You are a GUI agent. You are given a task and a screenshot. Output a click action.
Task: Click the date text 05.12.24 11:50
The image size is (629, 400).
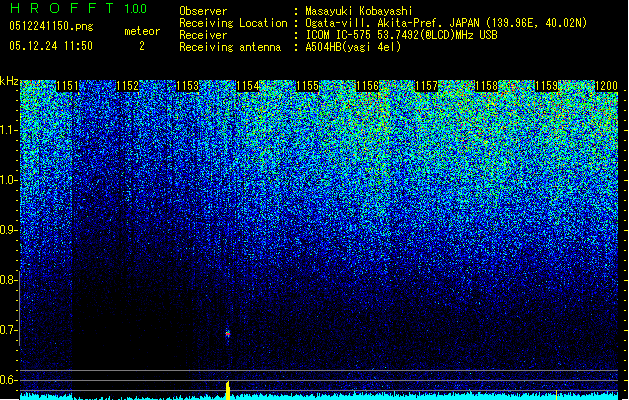[x=51, y=46]
